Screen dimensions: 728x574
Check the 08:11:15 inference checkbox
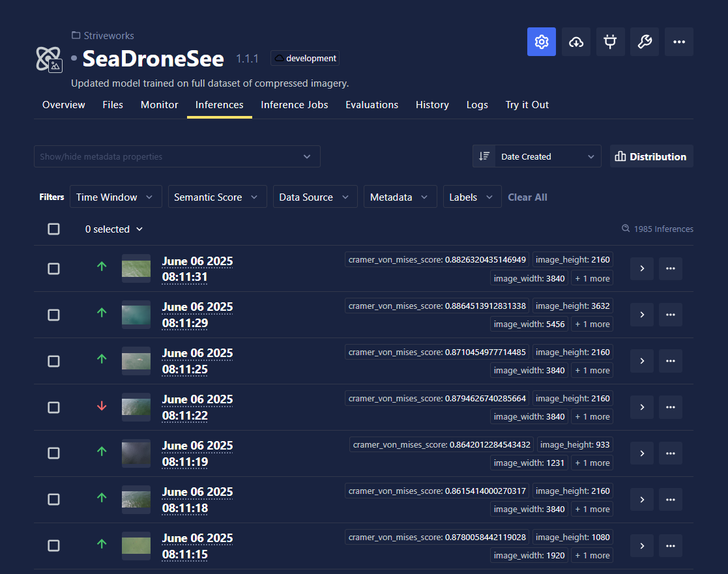point(54,545)
